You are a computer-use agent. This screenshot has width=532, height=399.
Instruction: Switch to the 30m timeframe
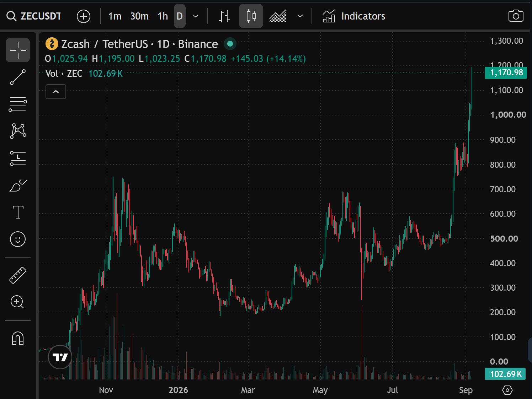coord(139,16)
